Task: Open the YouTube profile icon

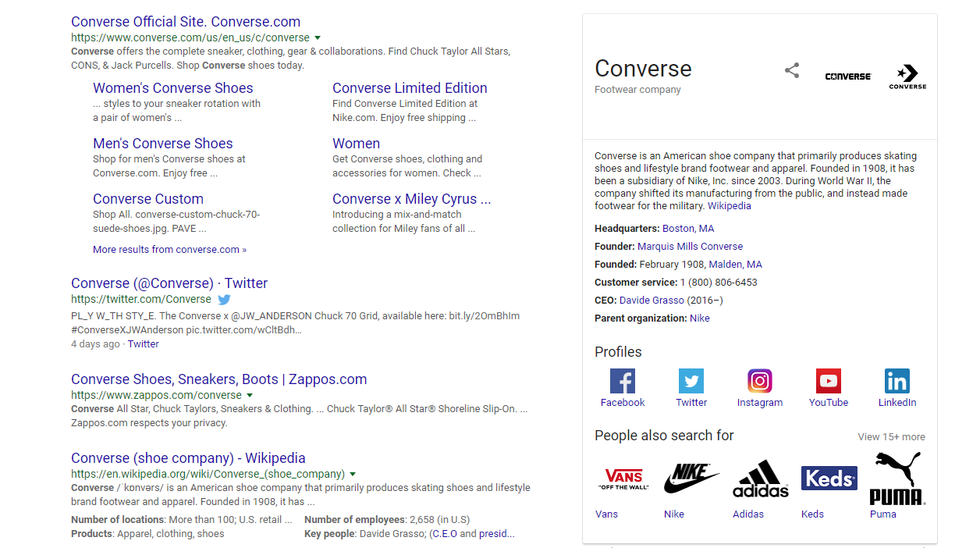Action: tap(829, 381)
